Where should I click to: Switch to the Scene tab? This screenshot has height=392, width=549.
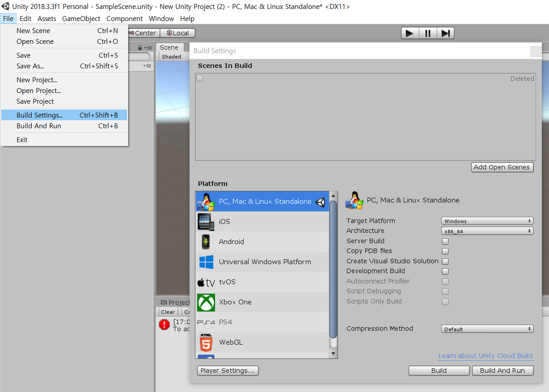[169, 47]
